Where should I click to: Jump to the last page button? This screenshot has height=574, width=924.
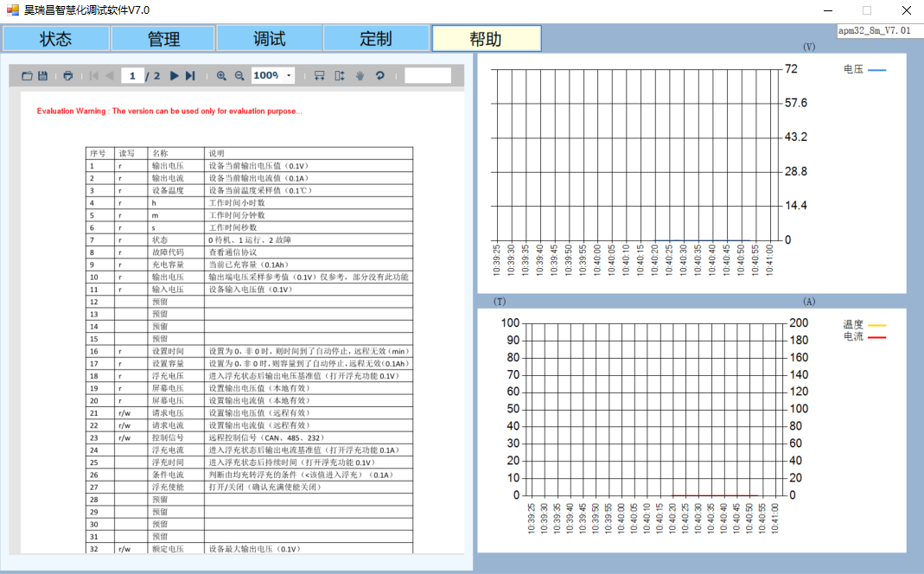[x=190, y=76]
